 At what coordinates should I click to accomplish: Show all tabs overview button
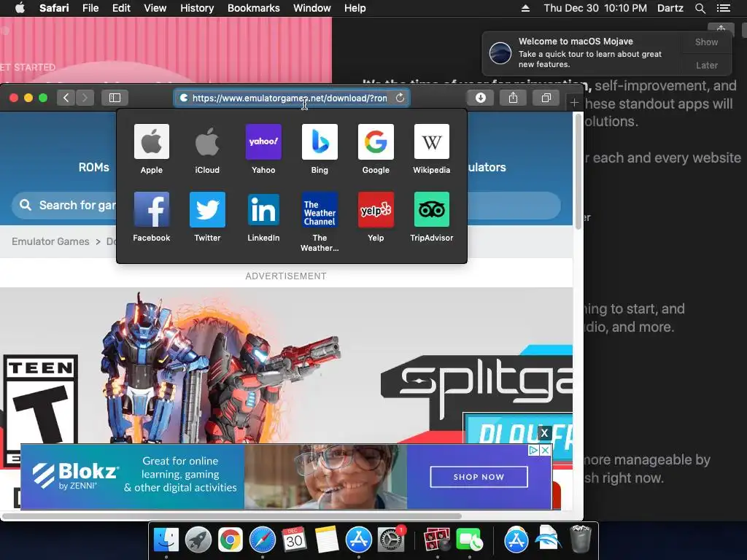[546, 98]
